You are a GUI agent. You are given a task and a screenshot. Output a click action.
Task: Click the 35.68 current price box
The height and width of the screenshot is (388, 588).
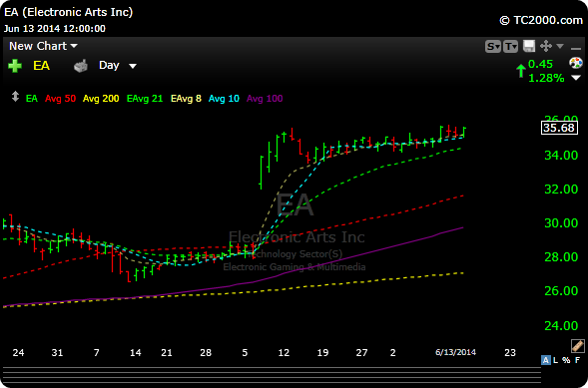pyautogui.click(x=559, y=128)
